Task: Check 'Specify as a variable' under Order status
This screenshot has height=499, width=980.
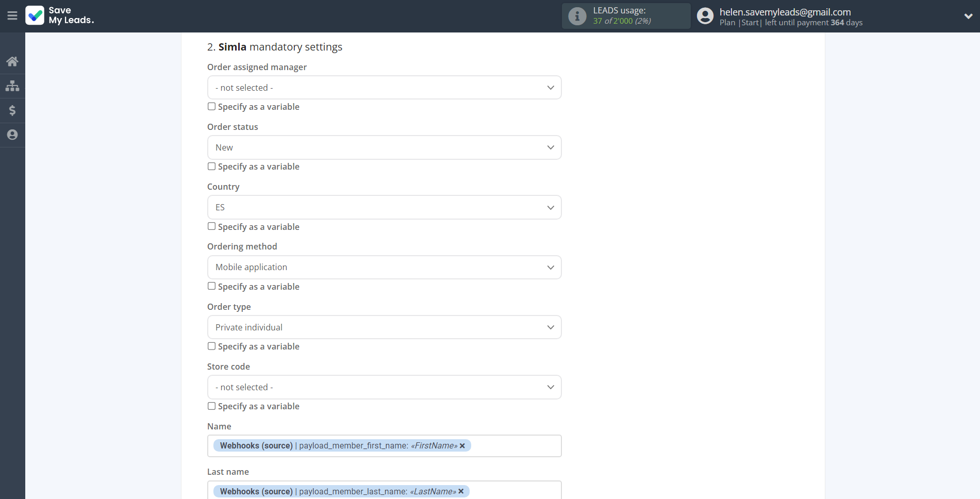Action: click(211, 166)
